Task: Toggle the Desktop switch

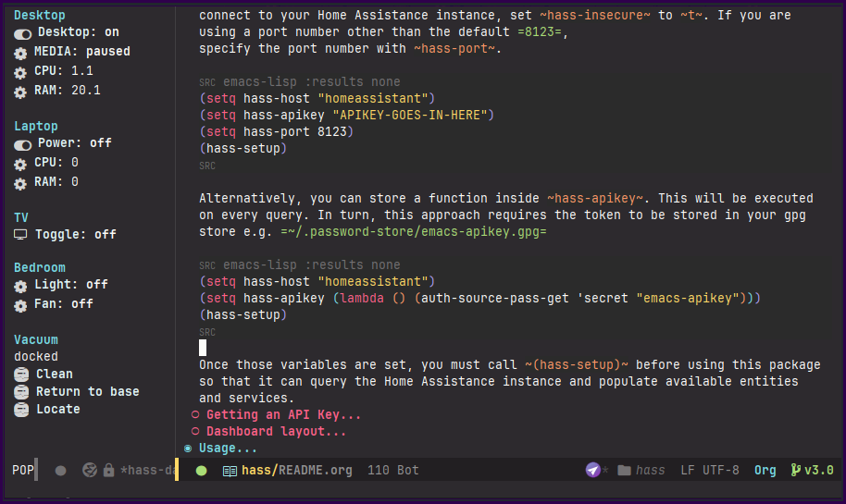Action: pyautogui.click(x=22, y=33)
